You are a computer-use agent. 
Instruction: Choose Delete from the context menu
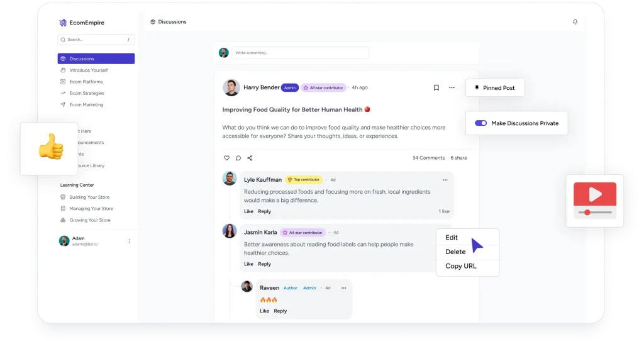tap(455, 252)
